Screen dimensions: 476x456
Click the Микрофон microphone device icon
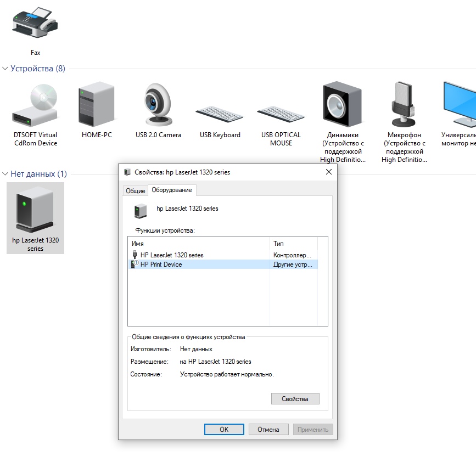(404, 105)
